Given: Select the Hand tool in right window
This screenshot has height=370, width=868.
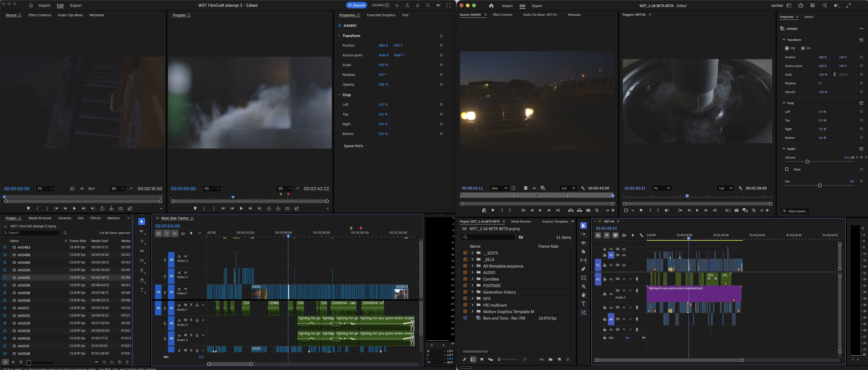Looking at the screenshot, I should tap(583, 295).
